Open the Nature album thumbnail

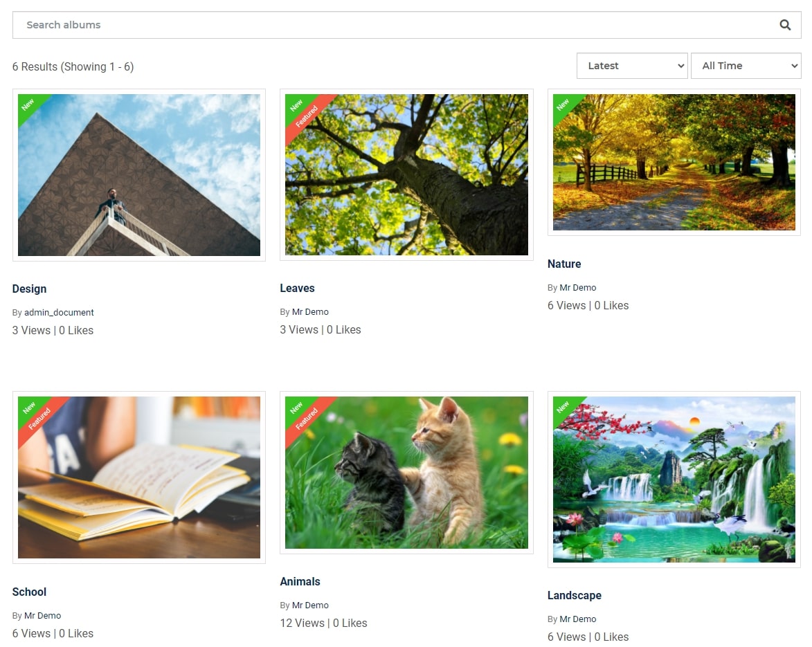click(674, 162)
